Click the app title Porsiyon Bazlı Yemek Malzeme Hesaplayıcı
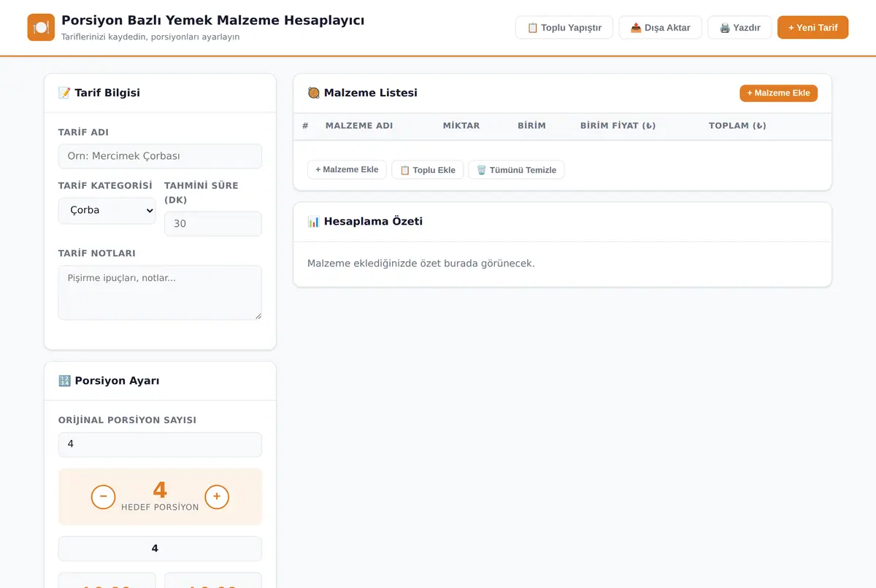The height and width of the screenshot is (588, 876). [213, 20]
